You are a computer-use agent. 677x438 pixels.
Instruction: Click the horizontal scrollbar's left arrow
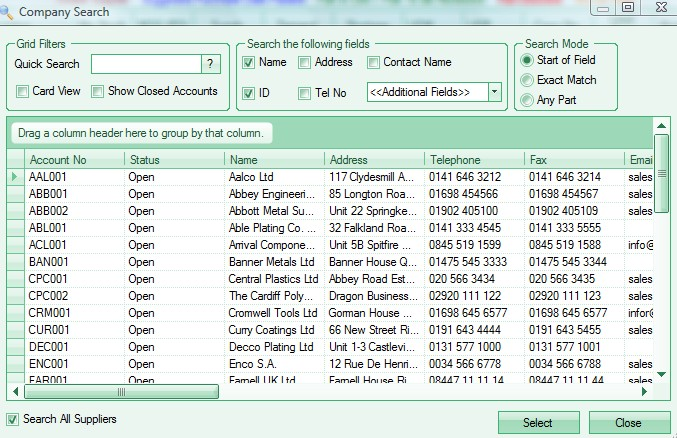click(15, 392)
